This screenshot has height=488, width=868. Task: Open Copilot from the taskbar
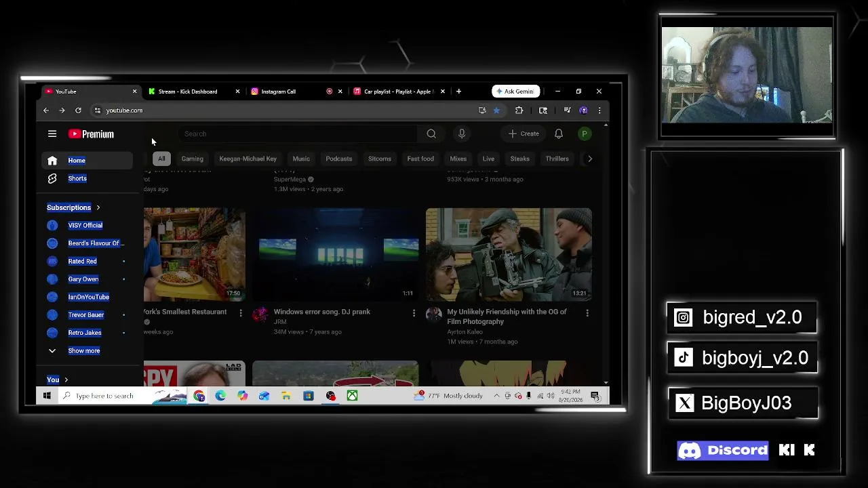(x=242, y=396)
